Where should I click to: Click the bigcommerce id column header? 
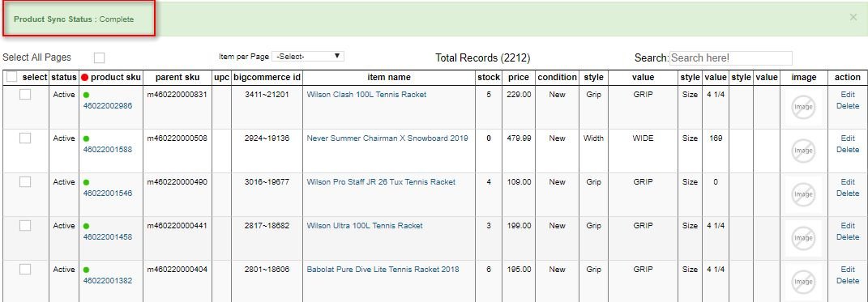coord(267,78)
